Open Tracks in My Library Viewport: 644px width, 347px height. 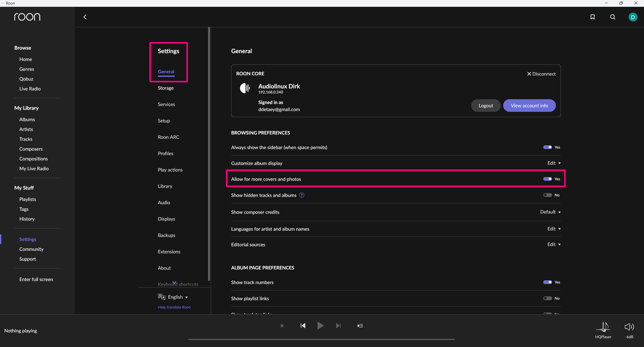(26, 139)
